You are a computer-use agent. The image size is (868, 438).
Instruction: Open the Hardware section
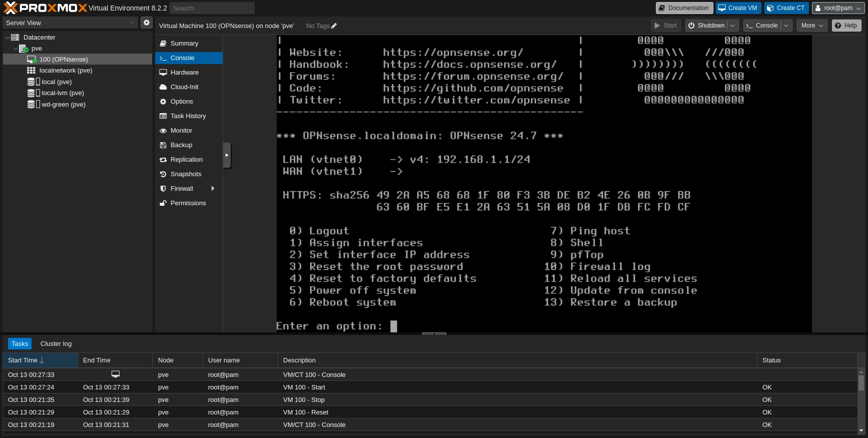pyautogui.click(x=189, y=73)
